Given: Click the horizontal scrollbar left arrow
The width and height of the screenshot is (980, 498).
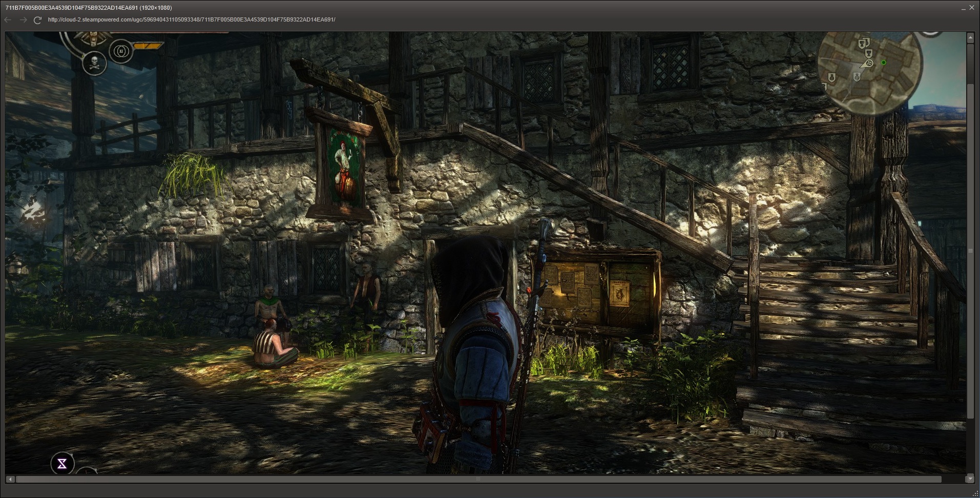Looking at the screenshot, I should tap(10, 480).
